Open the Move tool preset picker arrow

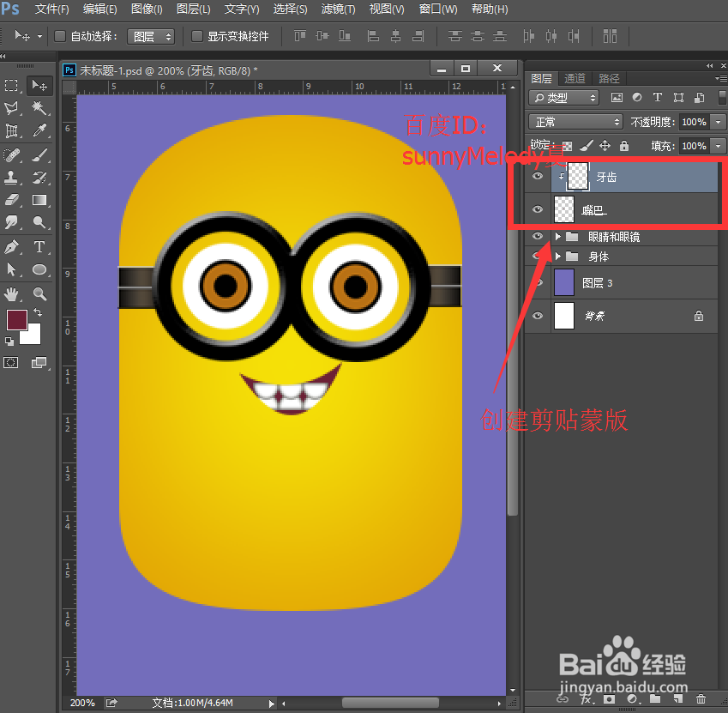point(40,36)
